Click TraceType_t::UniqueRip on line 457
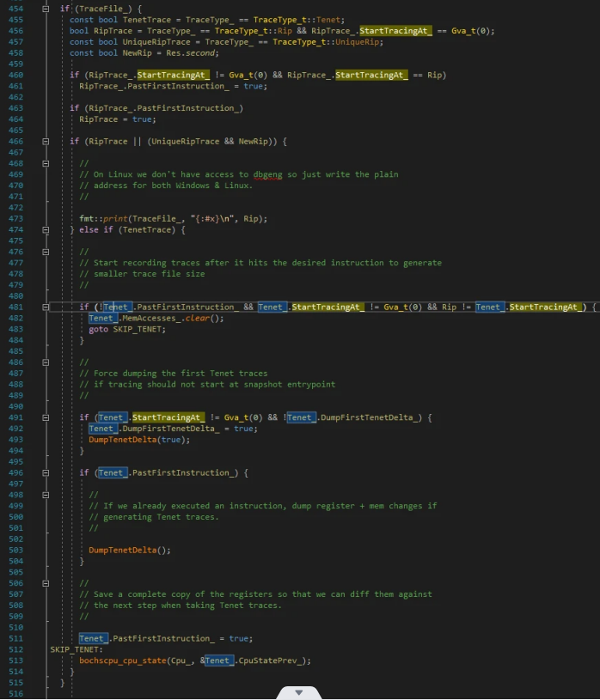This screenshot has width=600, height=700. 326,42
